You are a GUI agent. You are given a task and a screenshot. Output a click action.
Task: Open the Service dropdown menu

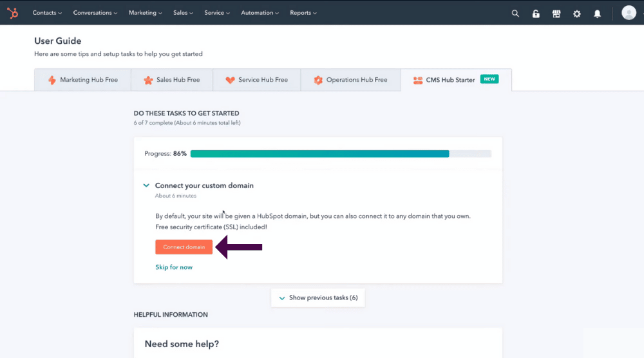pyautogui.click(x=217, y=13)
